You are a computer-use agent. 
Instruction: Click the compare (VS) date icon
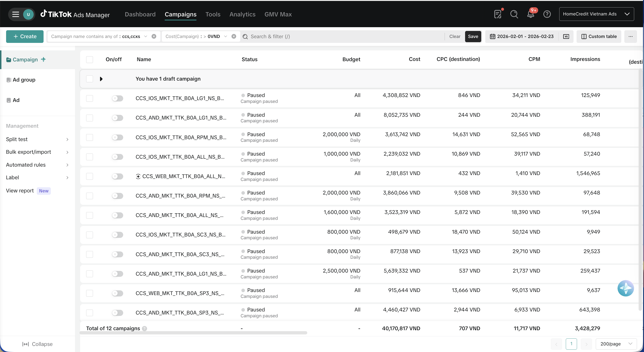pyautogui.click(x=566, y=37)
